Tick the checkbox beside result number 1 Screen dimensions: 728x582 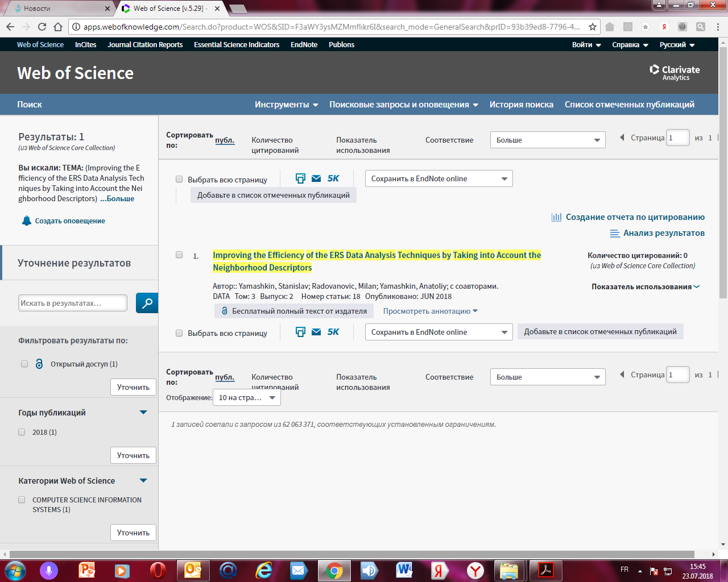tap(179, 255)
